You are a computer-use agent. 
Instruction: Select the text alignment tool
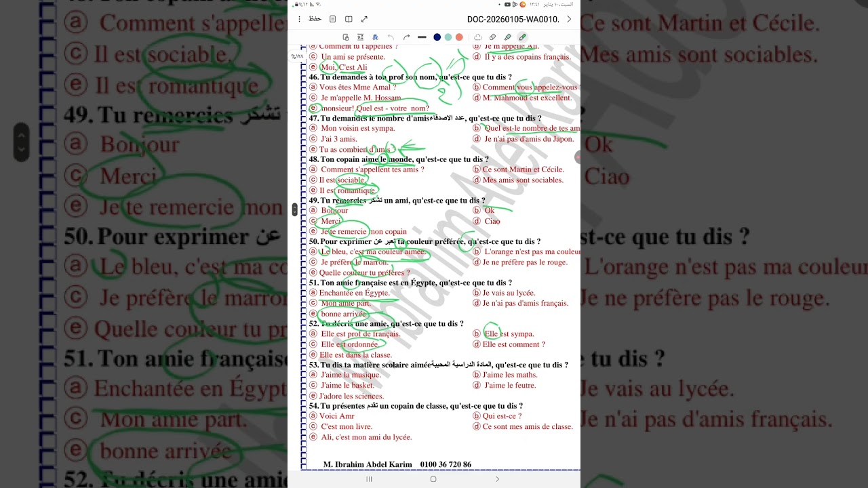click(361, 37)
